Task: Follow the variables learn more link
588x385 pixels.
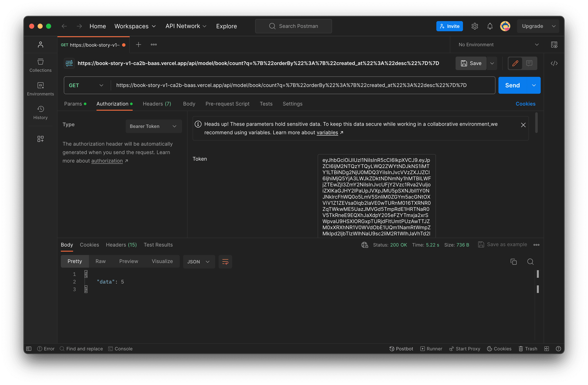Action: pyautogui.click(x=327, y=133)
